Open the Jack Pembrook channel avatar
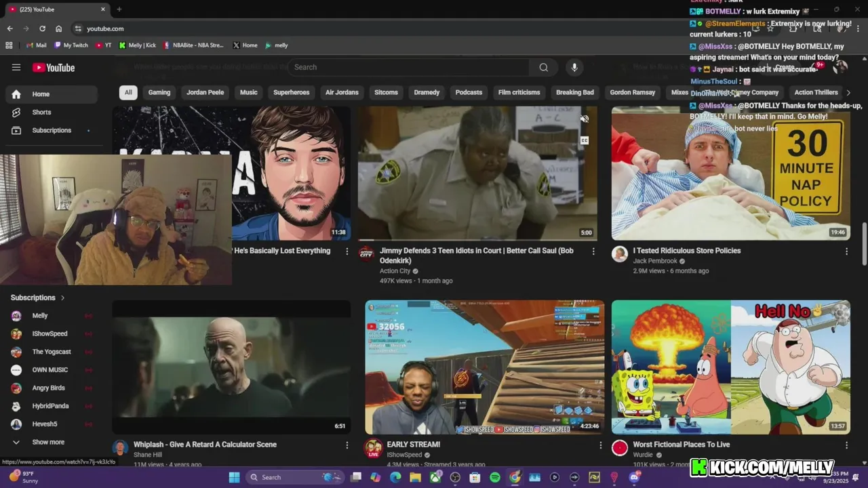 pos(619,254)
